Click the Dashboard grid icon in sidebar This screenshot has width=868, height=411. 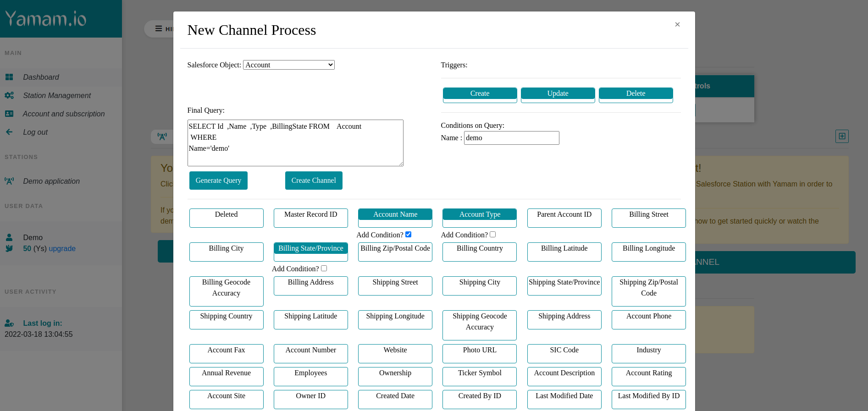pos(9,77)
